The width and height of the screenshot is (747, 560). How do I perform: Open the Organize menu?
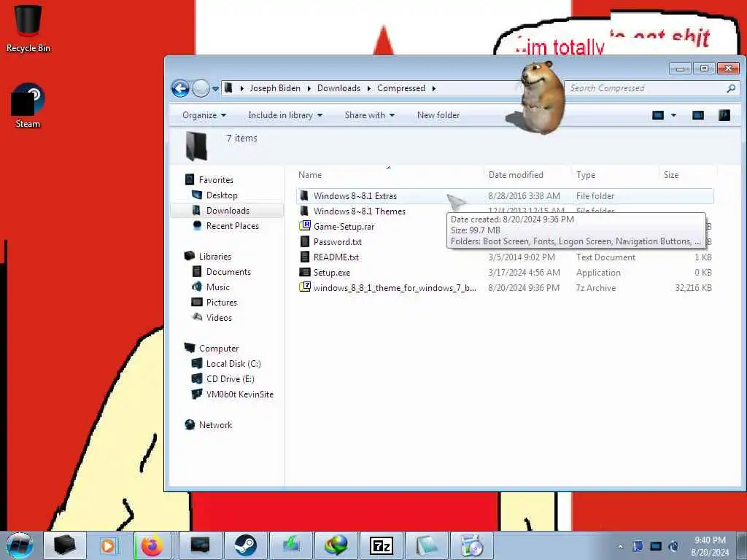204,115
